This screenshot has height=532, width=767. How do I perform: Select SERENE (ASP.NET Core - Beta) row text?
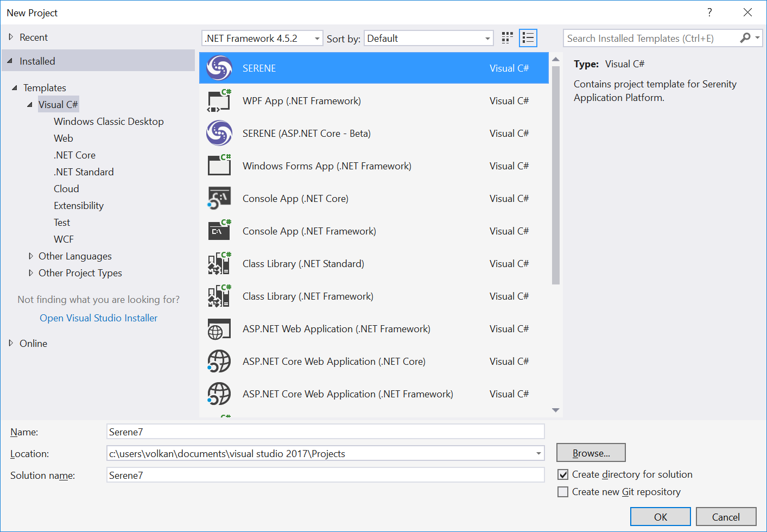click(x=307, y=134)
